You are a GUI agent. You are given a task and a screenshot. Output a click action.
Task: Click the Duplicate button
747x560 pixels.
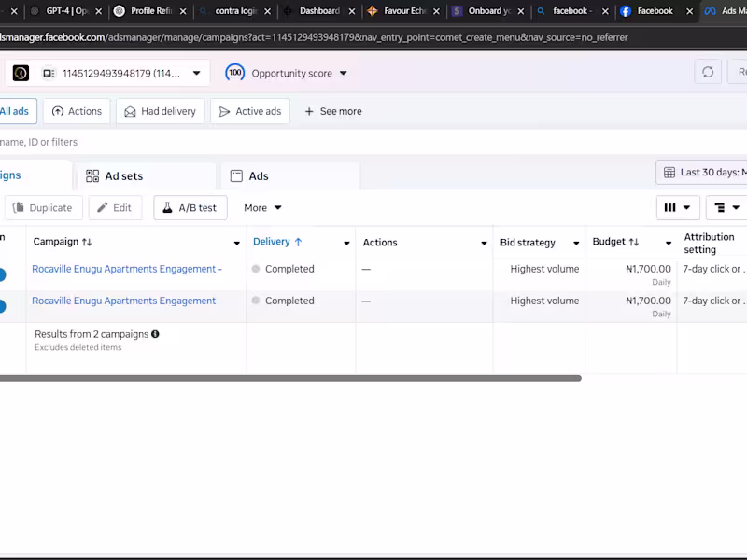click(x=43, y=207)
